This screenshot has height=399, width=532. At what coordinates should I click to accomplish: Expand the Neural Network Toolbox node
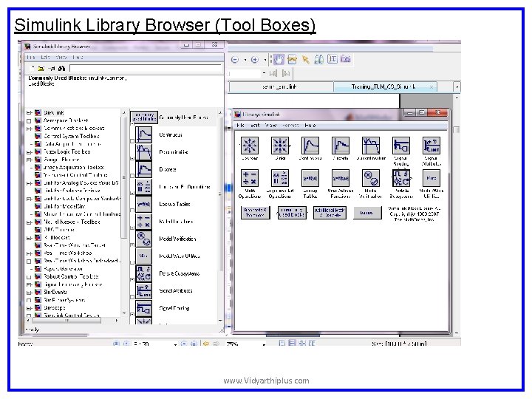coord(29,222)
